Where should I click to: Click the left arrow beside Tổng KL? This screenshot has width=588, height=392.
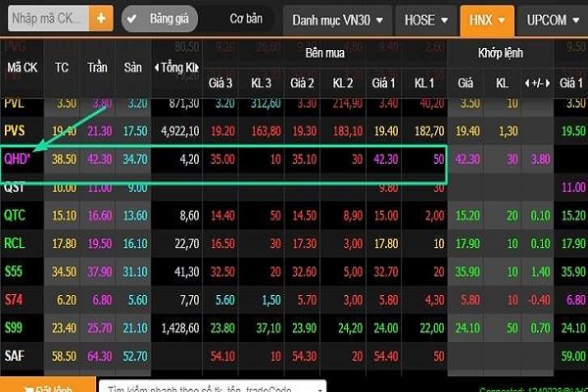point(158,68)
